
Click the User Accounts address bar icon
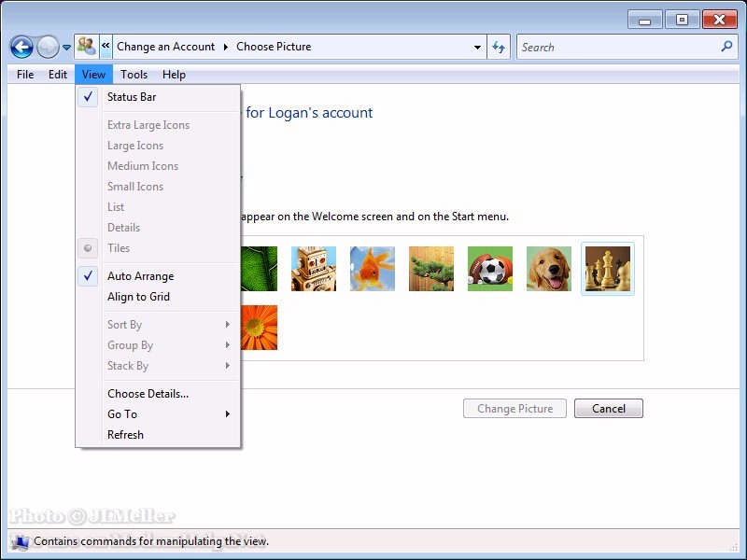coord(87,46)
